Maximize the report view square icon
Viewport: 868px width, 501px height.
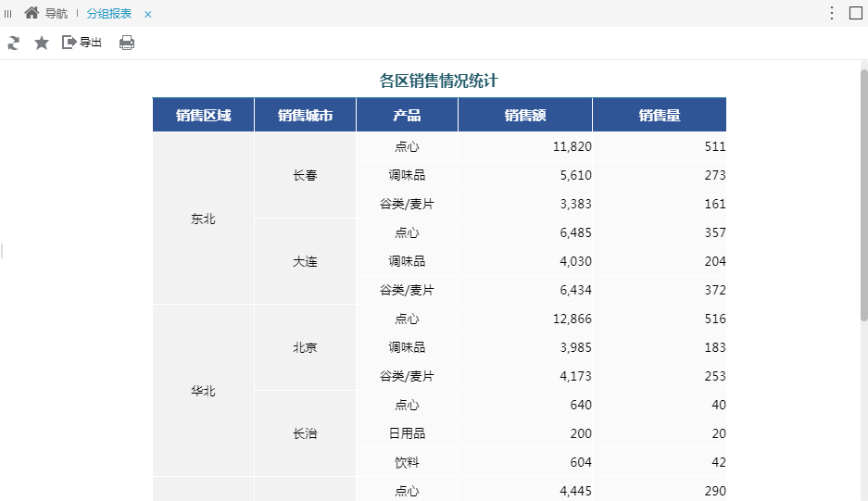click(856, 13)
